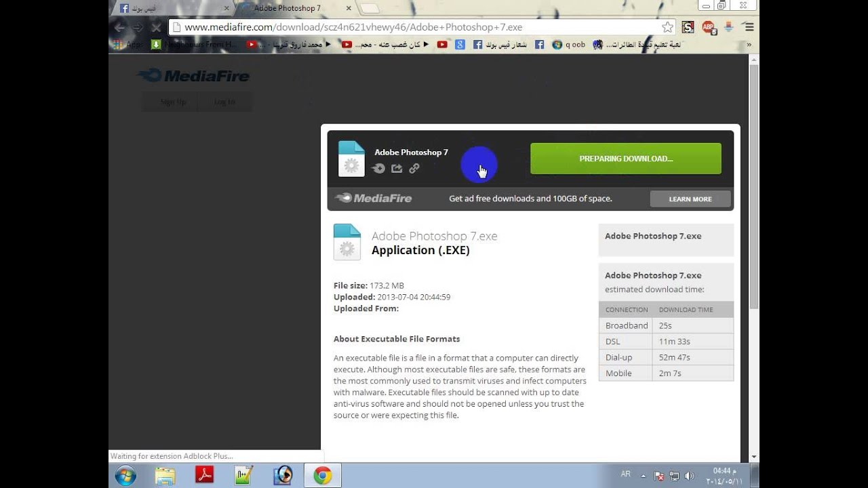Screen dimensions: 868x488
Task: Open the volume control tray icon
Action: point(690,476)
